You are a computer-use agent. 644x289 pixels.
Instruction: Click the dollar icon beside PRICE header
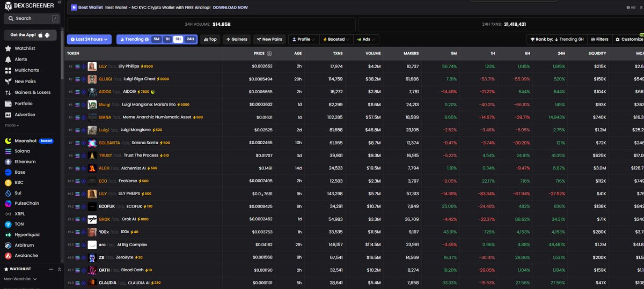click(269, 54)
